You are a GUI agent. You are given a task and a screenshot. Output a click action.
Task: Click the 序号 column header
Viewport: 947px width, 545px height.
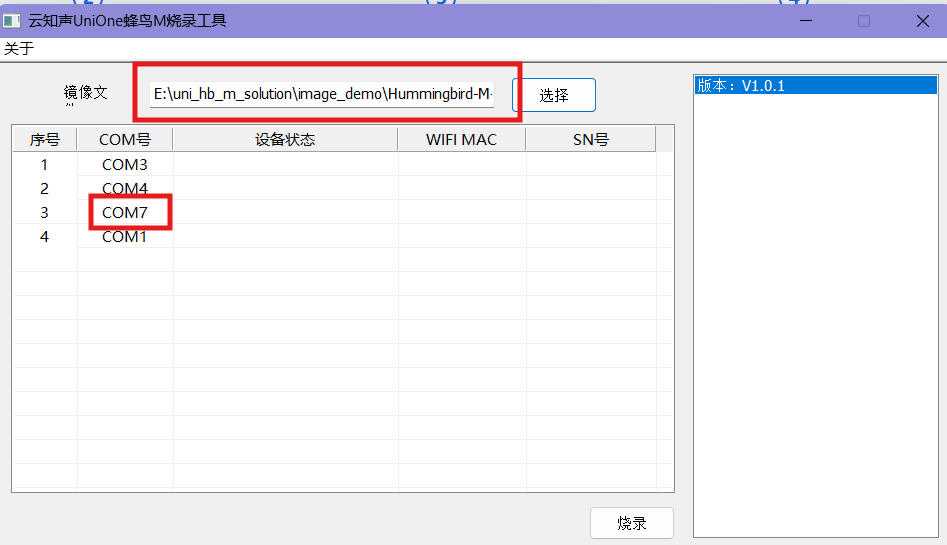pos(45,140)
